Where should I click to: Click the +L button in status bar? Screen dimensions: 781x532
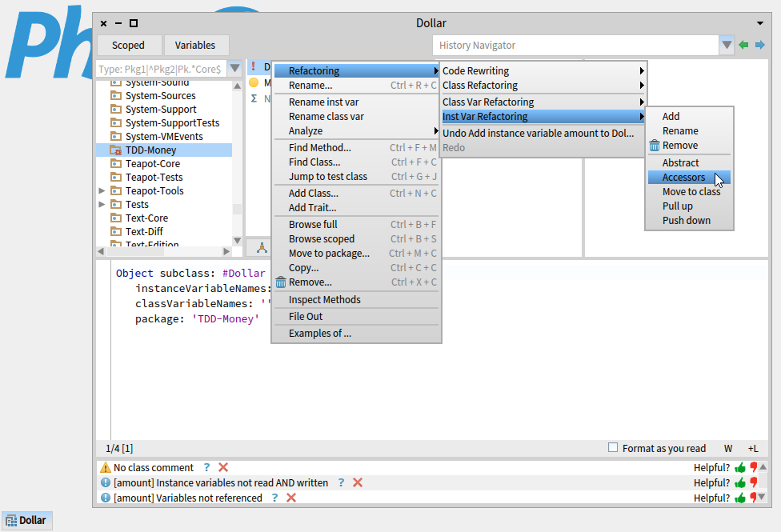[x=753, y=449]
